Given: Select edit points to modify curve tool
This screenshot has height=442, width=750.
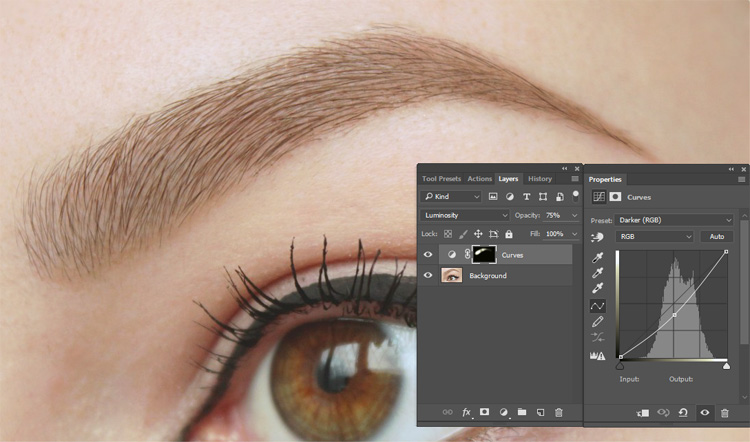Looking at the screenshot, I should (x=597, y=306).
